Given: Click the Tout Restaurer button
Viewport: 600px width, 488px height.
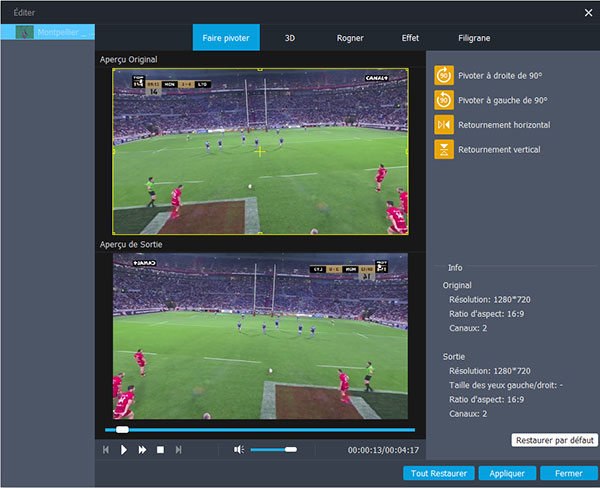Looking at the screenshot, I should (438, 473).
